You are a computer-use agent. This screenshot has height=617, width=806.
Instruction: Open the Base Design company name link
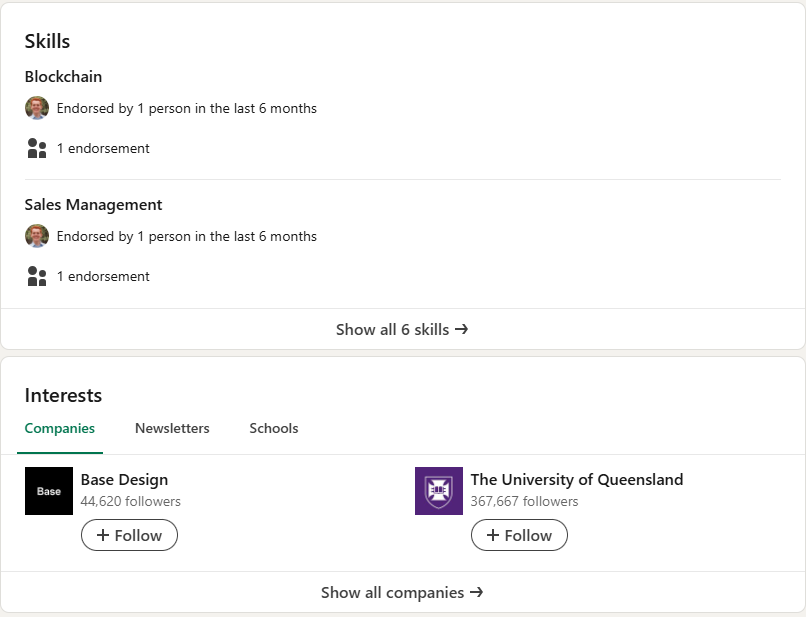tap(124, 479)
